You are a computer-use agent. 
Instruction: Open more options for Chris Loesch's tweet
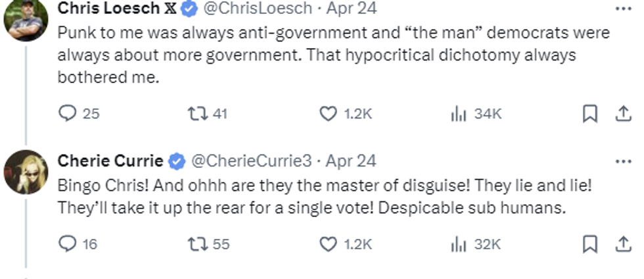(621, 10)
